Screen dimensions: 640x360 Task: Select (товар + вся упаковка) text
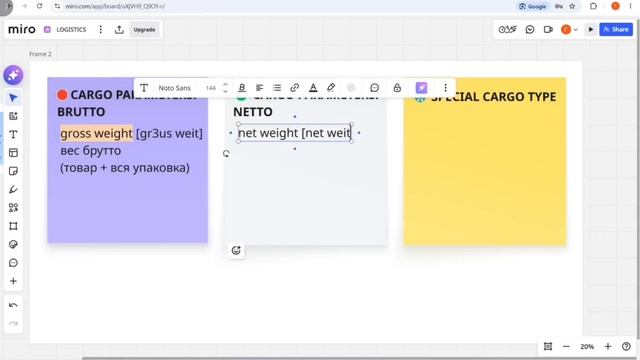click(125, 168)
